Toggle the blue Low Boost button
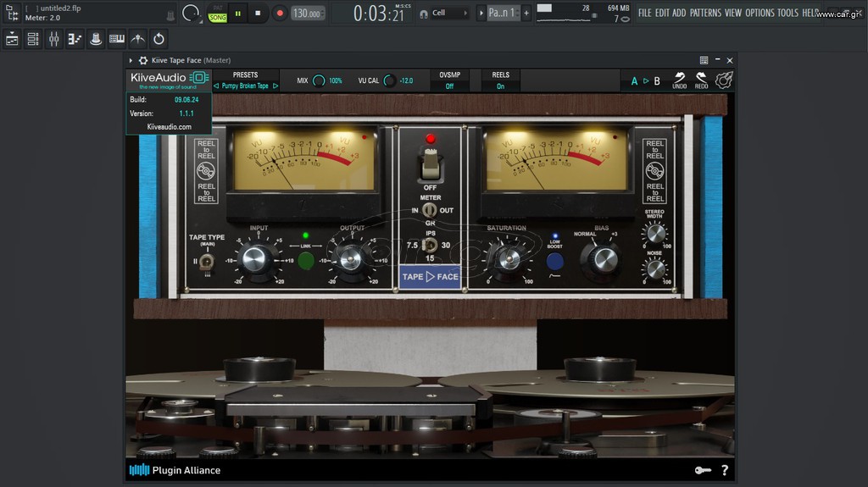The image size is (868, 487). (554, 261)
